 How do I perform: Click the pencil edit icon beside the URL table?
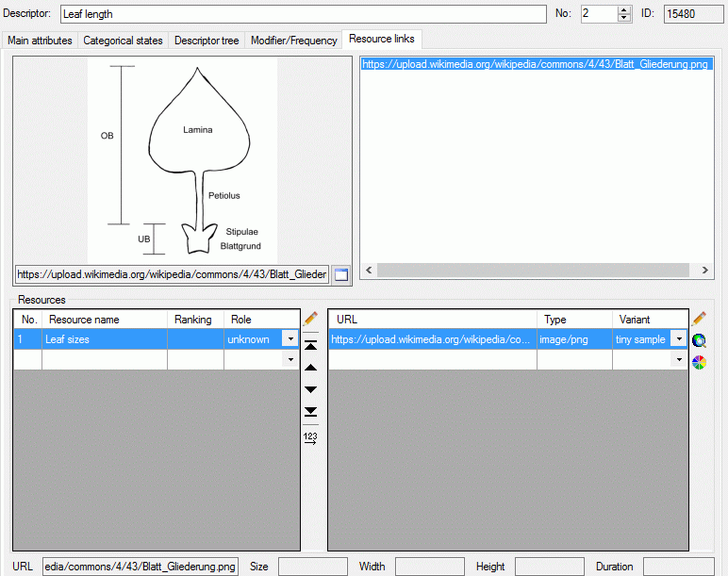[699, 320]
